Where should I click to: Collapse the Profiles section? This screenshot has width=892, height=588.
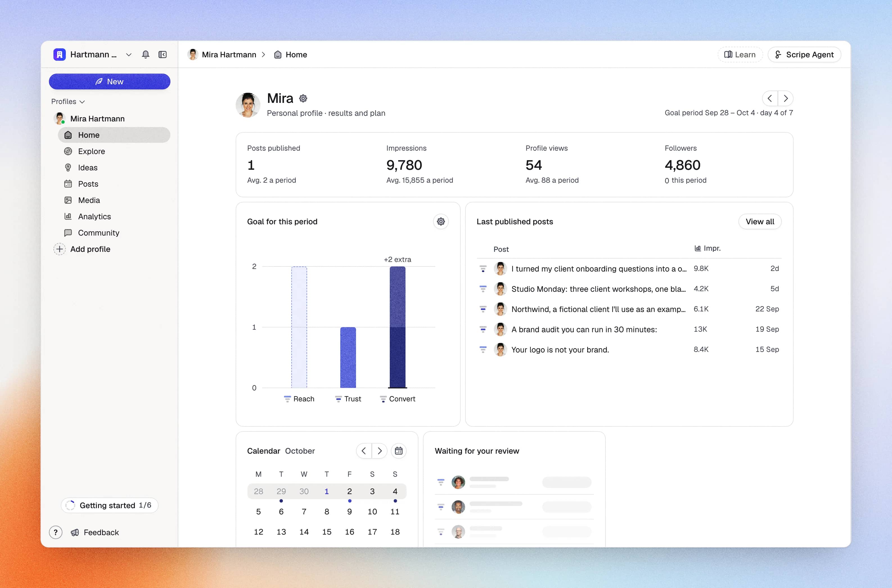[68, 102]
